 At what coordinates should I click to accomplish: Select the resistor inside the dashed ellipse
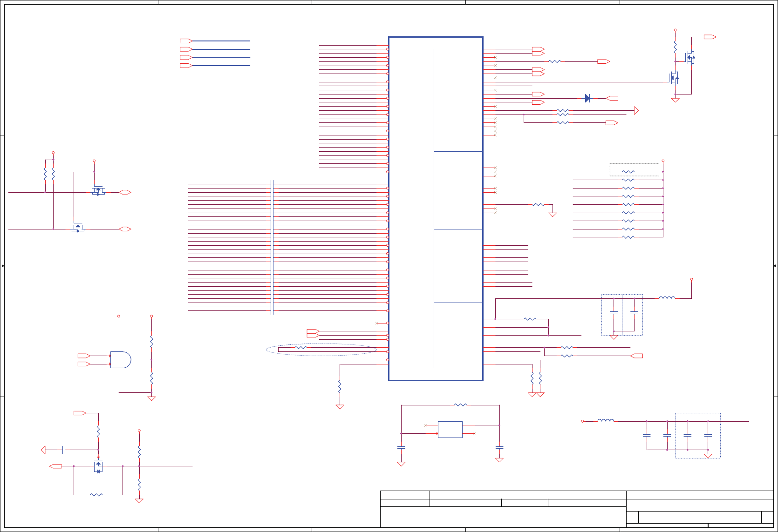tap(301, 347)
